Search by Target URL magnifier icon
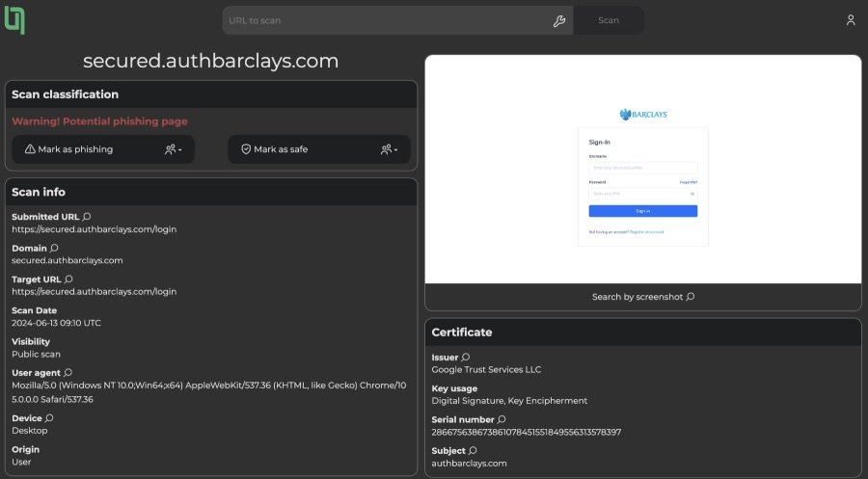This screenshot has width=868, height=479. [x=68, y=279]
